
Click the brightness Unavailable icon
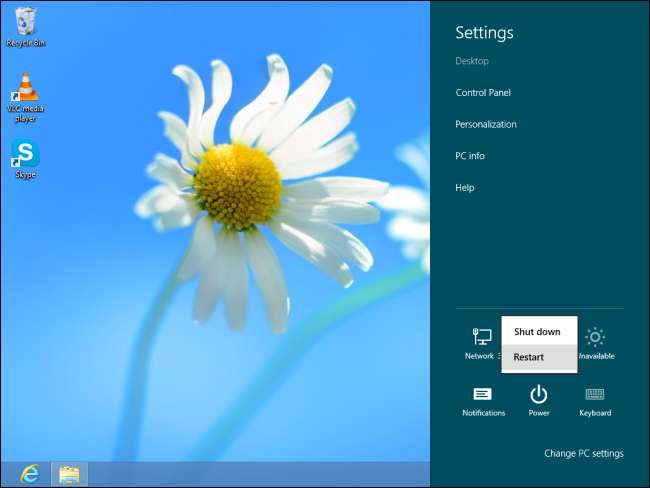click(x=596, y=343)
